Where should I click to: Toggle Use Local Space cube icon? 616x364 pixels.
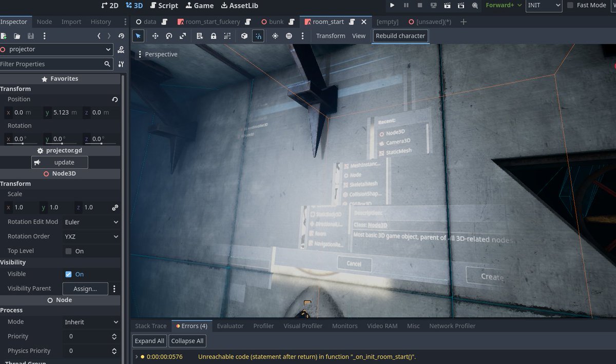point(244,36)
